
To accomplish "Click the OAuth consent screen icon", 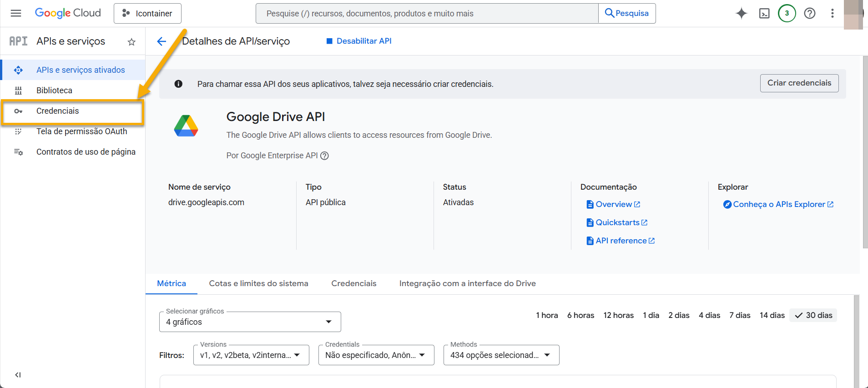I will (x=18, y=131).
